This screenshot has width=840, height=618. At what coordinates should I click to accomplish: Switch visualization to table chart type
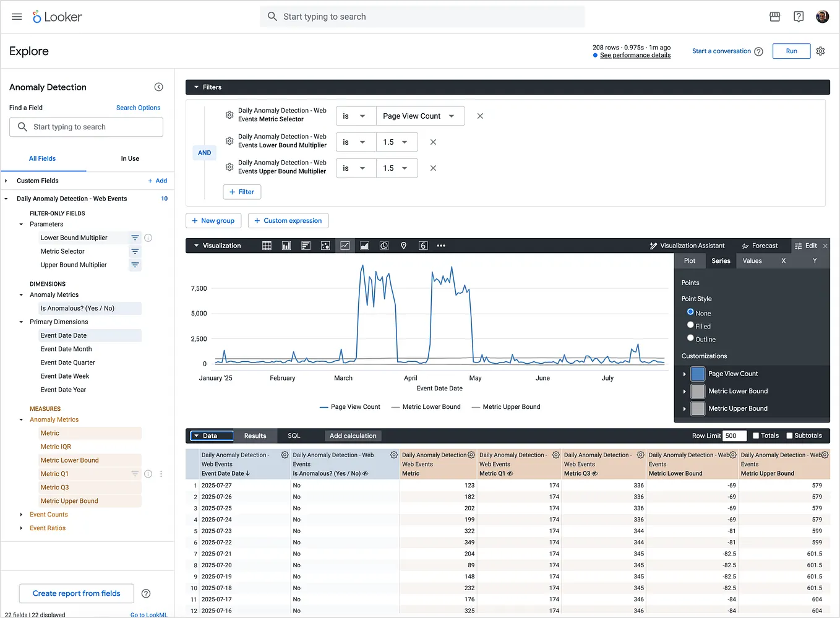click(x=266, y=245)
